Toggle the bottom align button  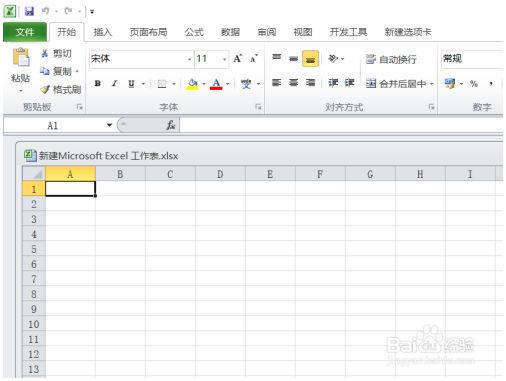311,59
